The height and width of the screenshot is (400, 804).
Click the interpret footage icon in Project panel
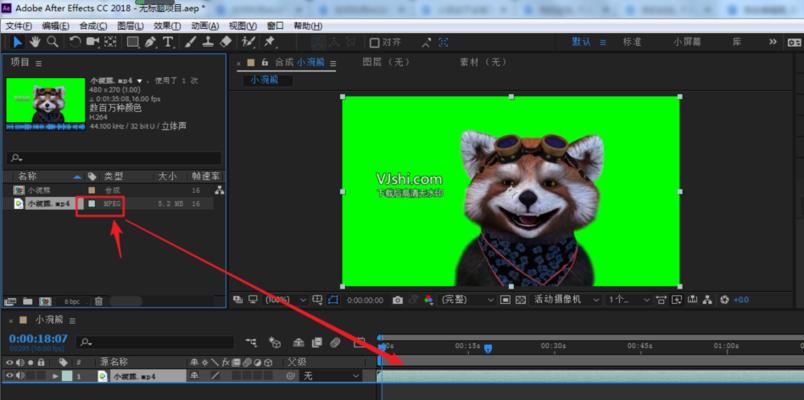(9, 302)
